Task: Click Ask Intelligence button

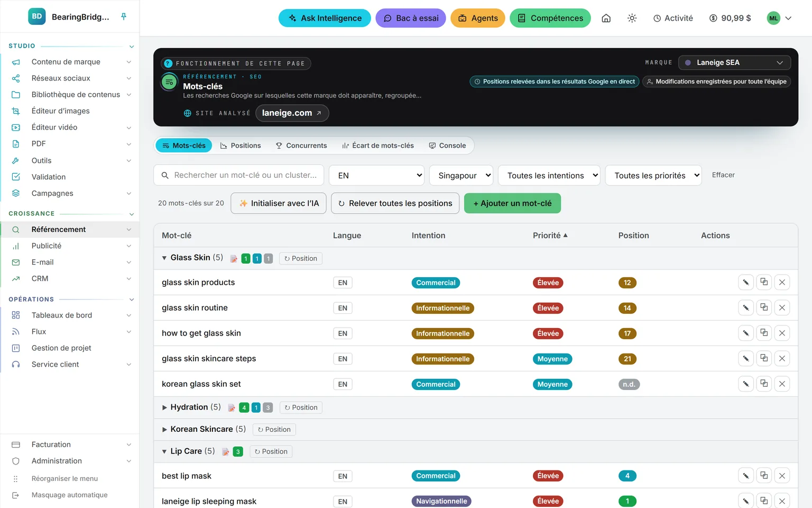Action: [325, 18]
